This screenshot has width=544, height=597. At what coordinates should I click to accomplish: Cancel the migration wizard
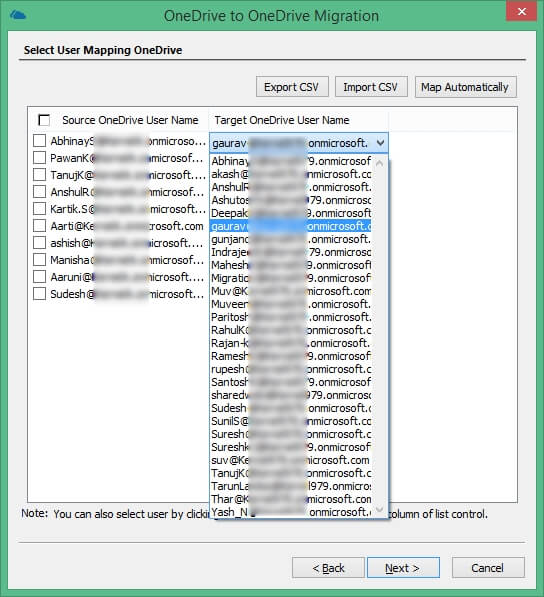click(488, 568)
